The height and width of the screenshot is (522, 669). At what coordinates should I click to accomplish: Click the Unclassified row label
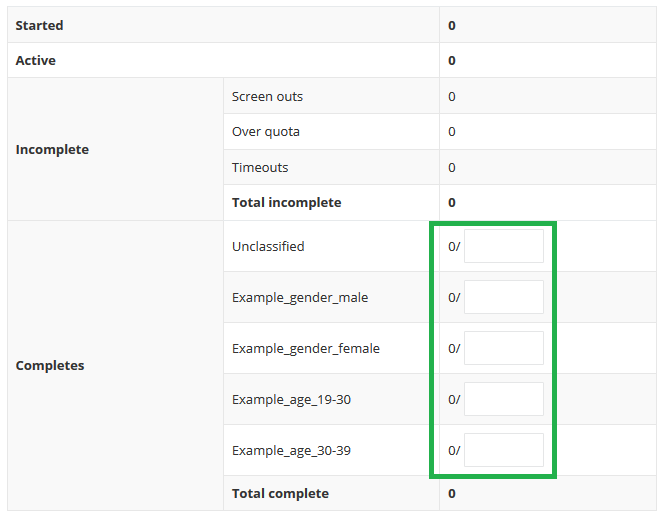click(x=268, y=247)
